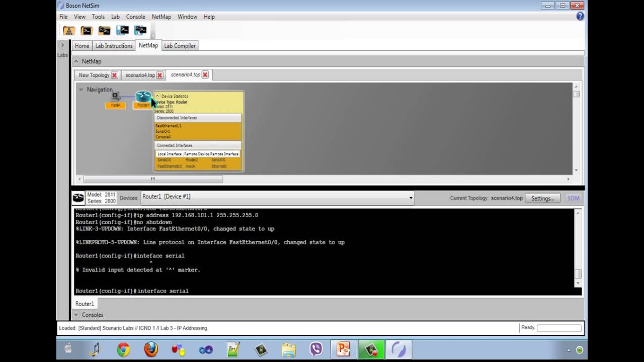Open the file explorer folder in taskbar
This screenshot has width=644, height=362.
289,349
